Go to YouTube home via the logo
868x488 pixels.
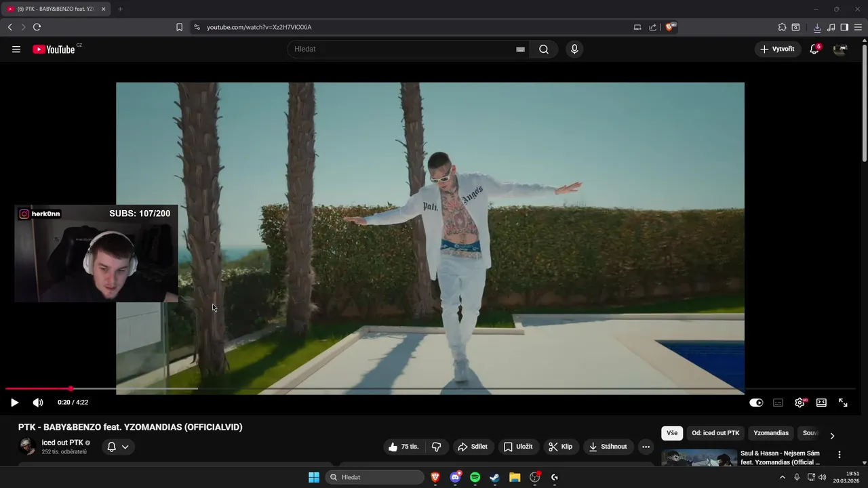point(54,49)
